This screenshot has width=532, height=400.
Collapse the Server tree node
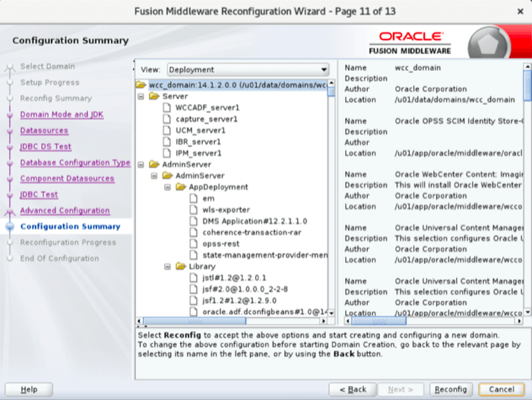141,97
